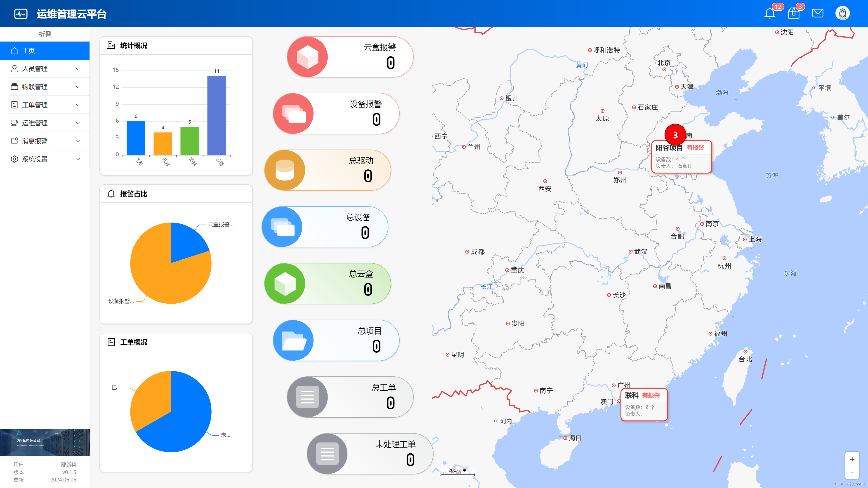This screenshot has height=488, width=868.
Task: Zoom out the map with minus button
Action: click(x=852, y=472)
